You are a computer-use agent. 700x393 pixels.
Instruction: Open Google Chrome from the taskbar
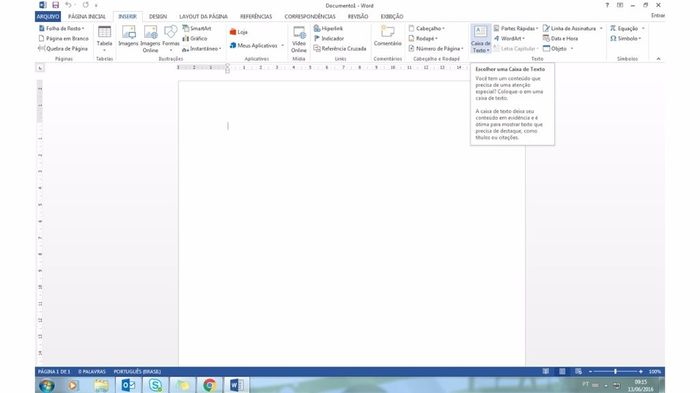coord(209,385)
